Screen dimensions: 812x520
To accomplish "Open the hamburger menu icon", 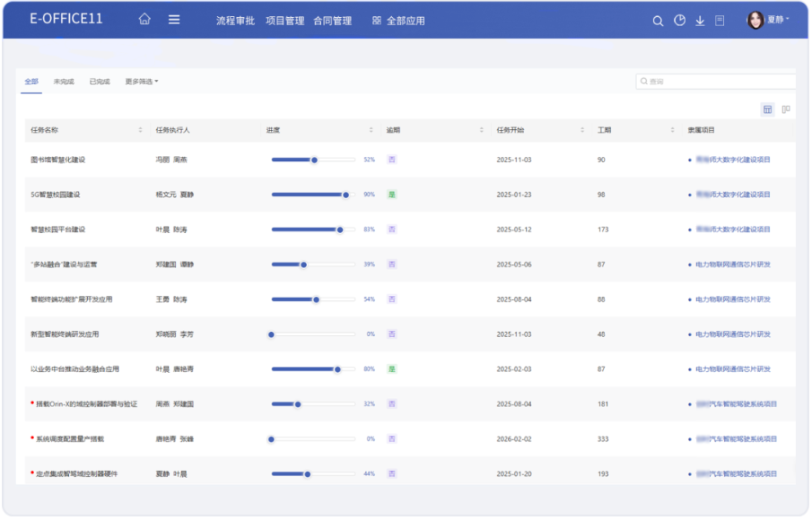I will tap(174, 20).
